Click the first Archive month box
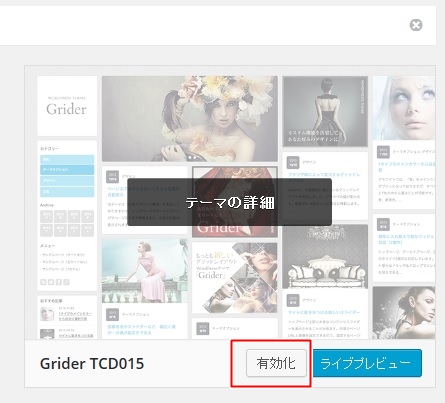Viewport: 445px width, 403px height. 46,216
